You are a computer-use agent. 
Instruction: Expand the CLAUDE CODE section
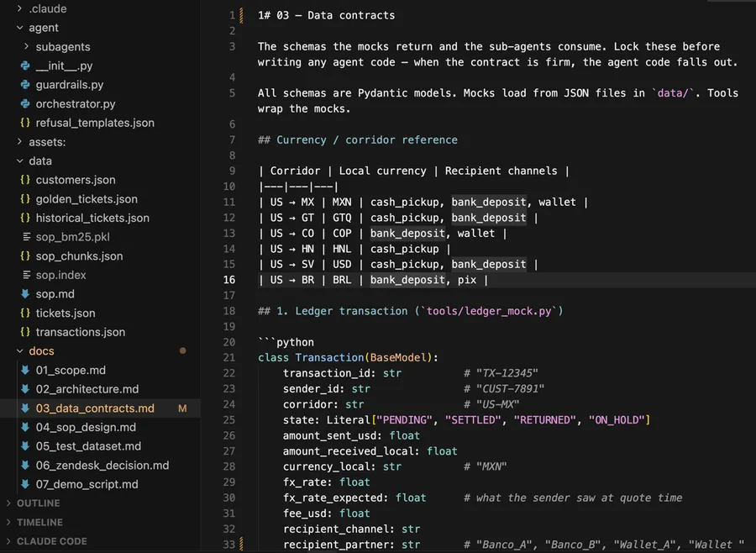(x=8, y=541)
